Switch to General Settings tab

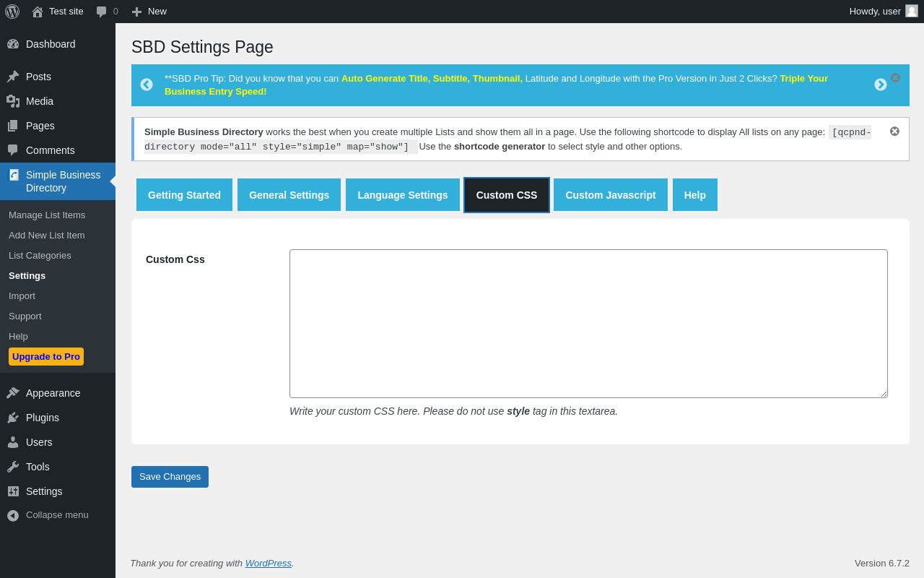[x=289, y=195]
